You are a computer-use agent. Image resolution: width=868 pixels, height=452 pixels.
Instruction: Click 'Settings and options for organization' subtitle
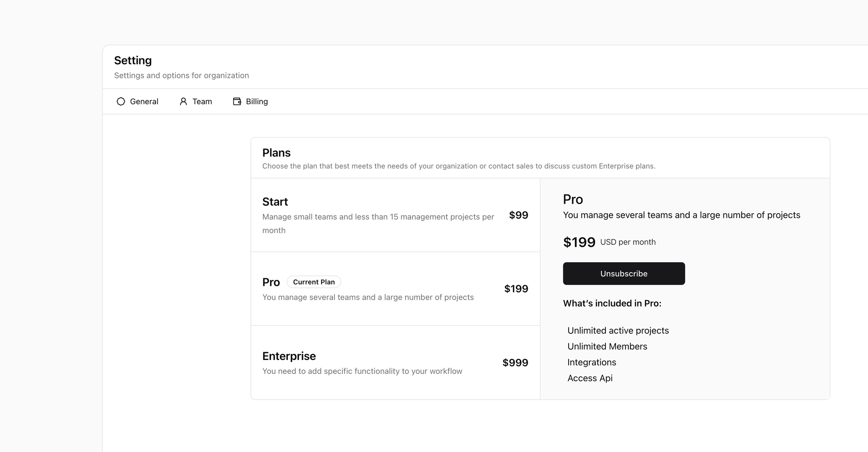(181, 76)
